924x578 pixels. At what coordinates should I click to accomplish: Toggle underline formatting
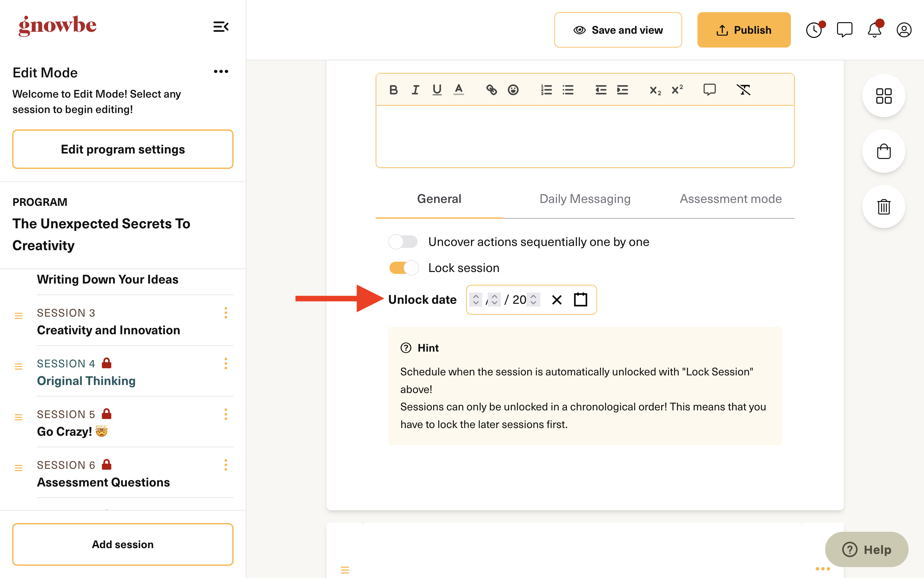click(437, 90)
